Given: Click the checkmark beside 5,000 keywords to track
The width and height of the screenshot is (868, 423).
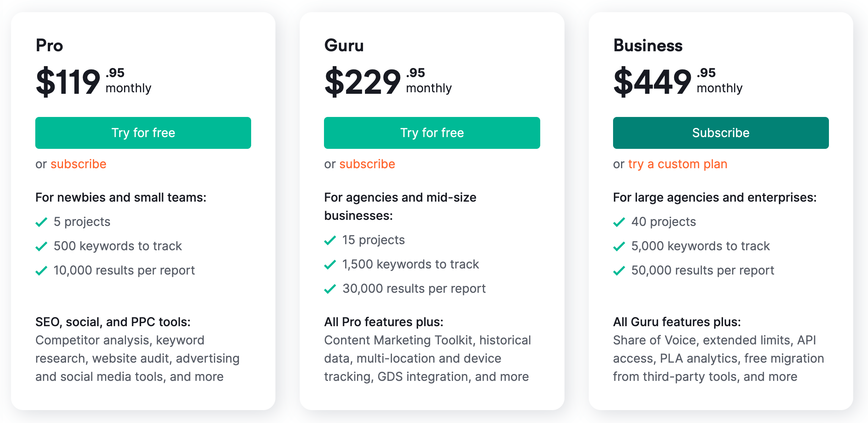Looking at the screenshot, I should (619, 246).
